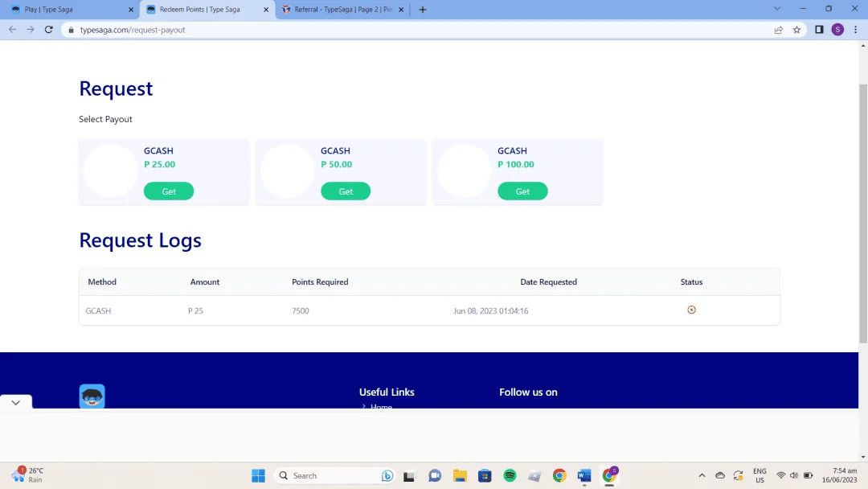Open the weather widget showing 26°C Rain

(x=27, y=475)
